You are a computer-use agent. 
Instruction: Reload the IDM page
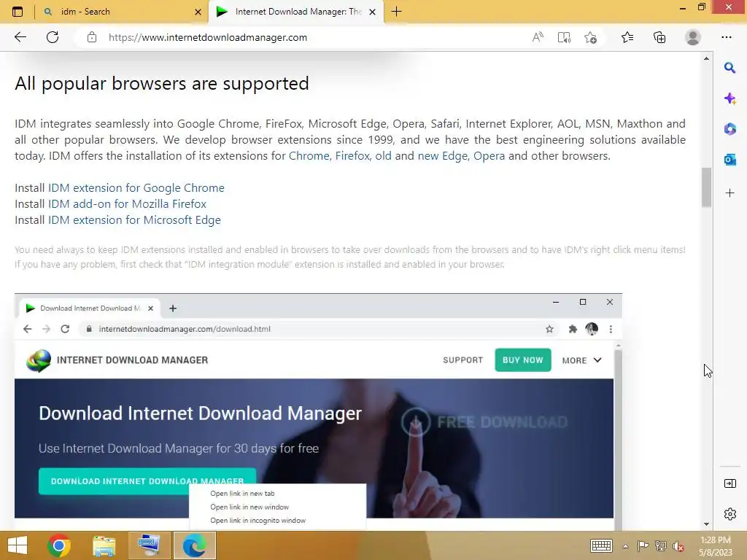tap(53, 37)
